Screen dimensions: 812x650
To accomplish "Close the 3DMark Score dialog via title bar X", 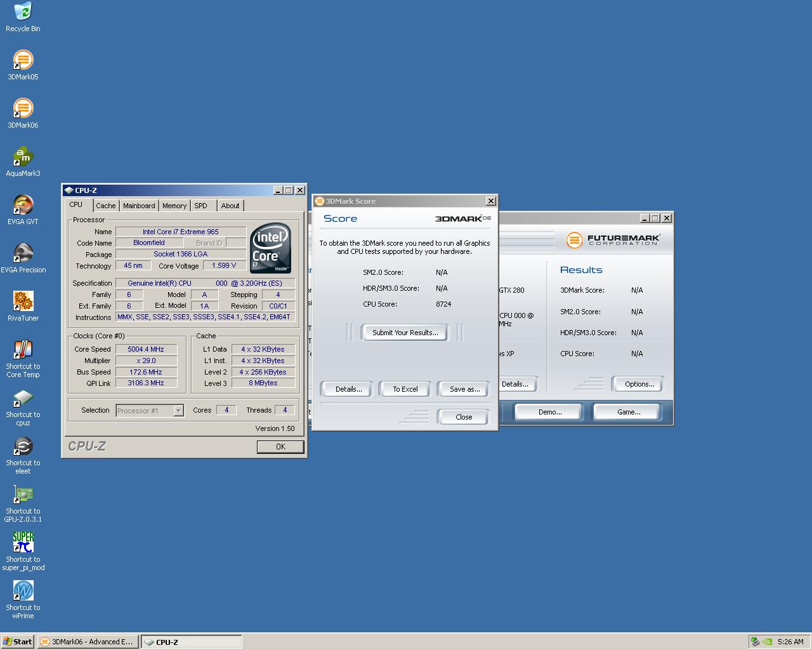I will 490,201.
